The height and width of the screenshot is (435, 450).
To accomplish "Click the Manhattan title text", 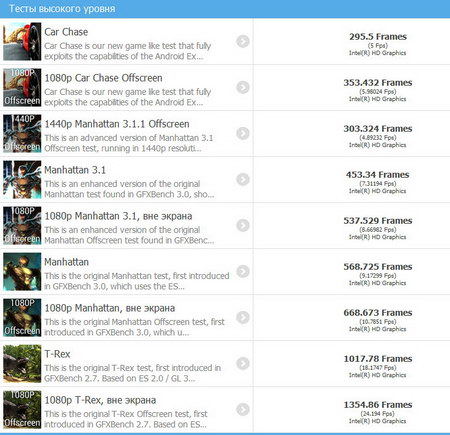I will click(x=66, y=262).
